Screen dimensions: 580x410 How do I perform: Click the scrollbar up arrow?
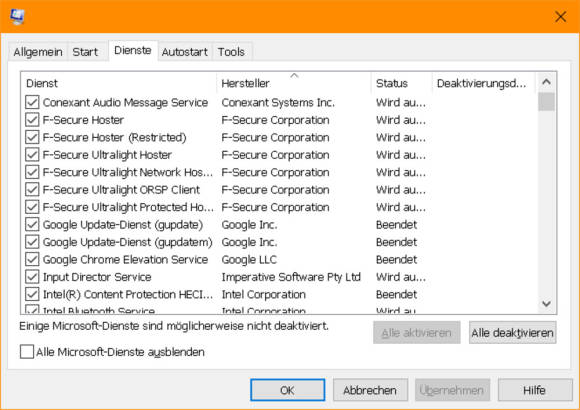(546, 82)
